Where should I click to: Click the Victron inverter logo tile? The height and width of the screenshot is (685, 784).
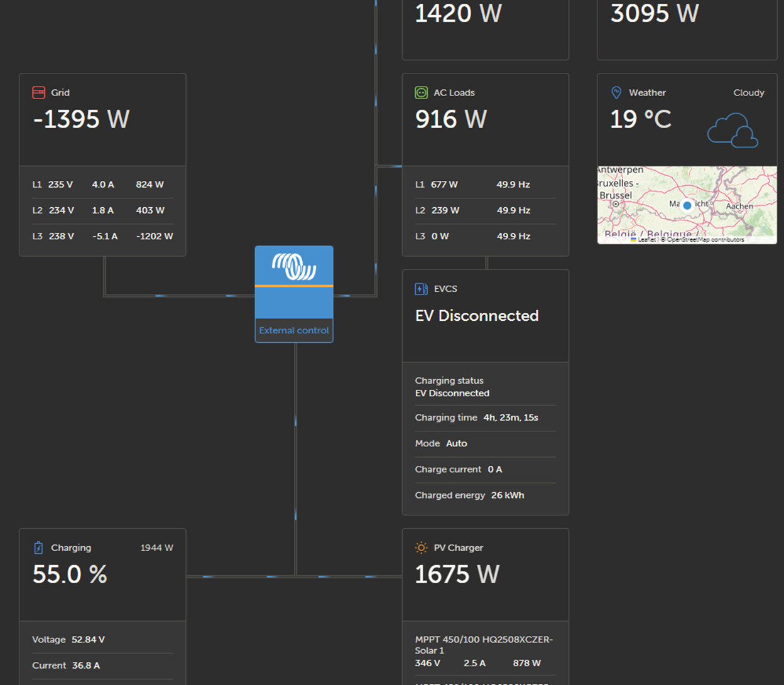point(294,283)
